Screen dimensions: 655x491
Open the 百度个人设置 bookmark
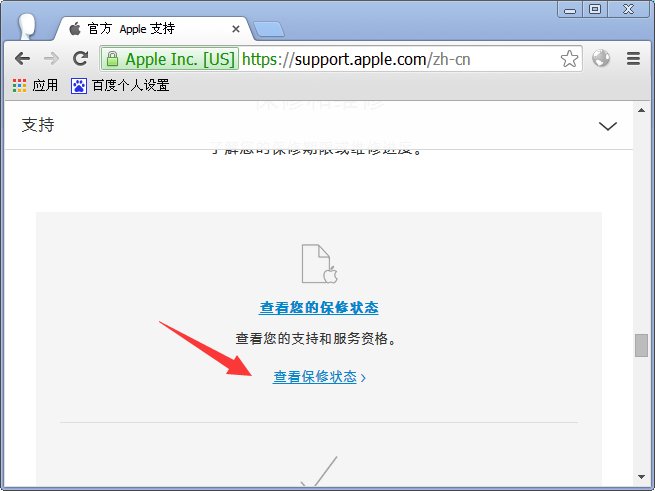[x=119, y=86]
